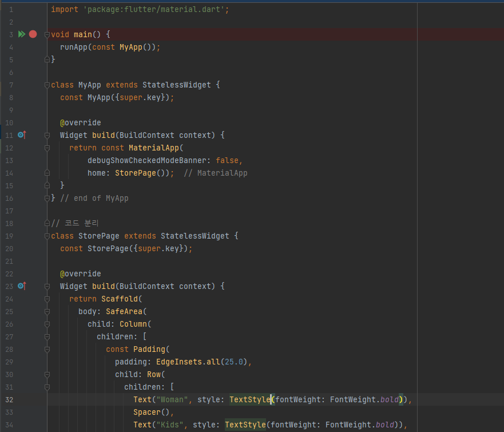Collapse the comment fold on line 18
Screen dimensions: 504x432
[47, 223]
